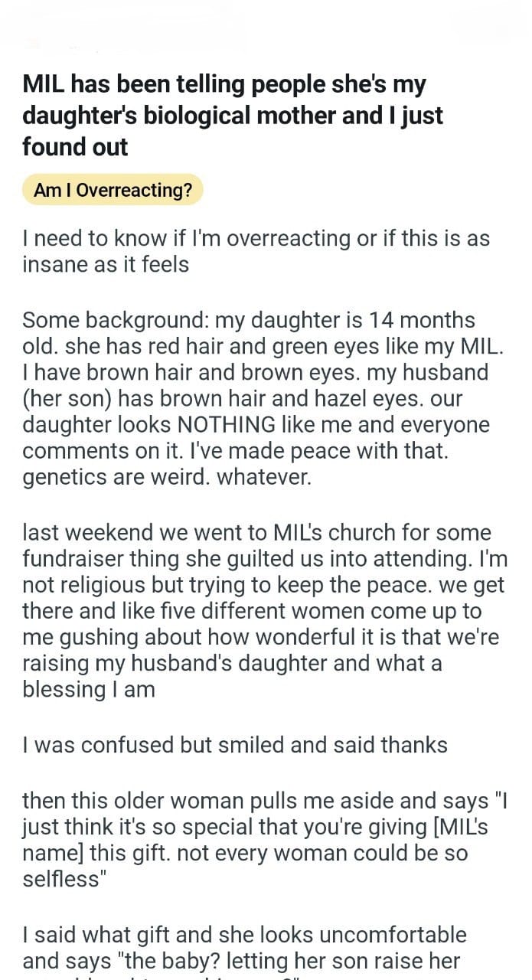Click the words "blessing I am"
The image size is (532, 980).
click(x=88, y=689)
